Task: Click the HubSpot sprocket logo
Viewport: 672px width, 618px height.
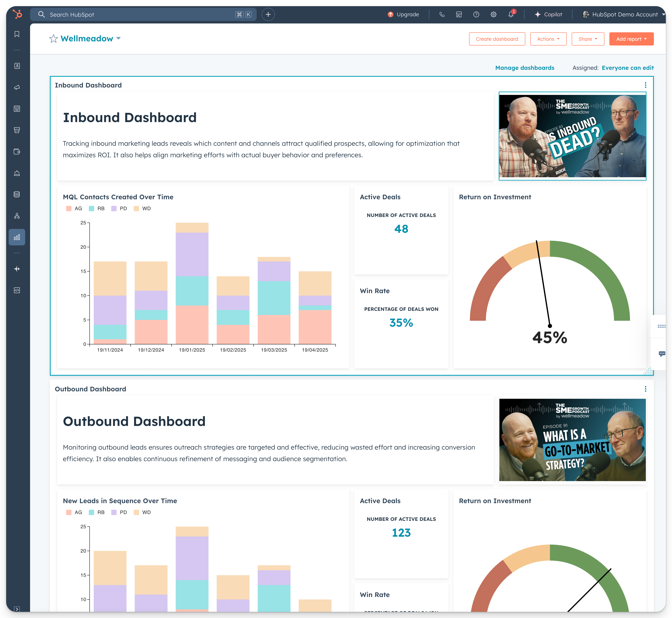Action: point(17,14)
